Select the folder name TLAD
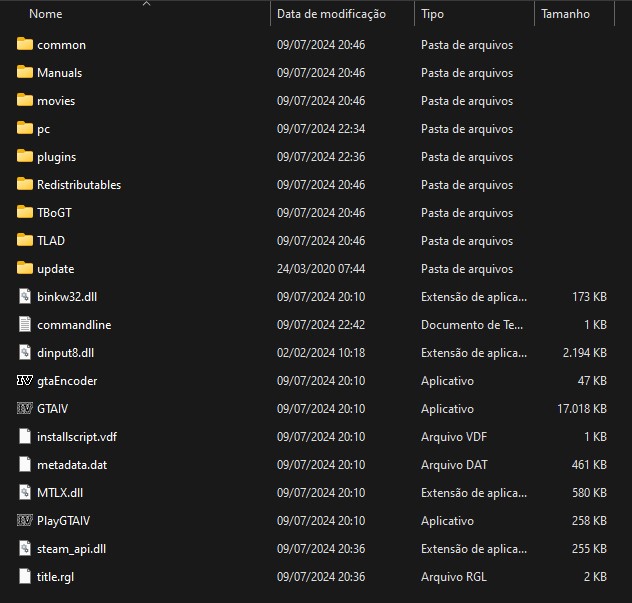The width and height of the screenshot is (632, 603). pos(51,241)
